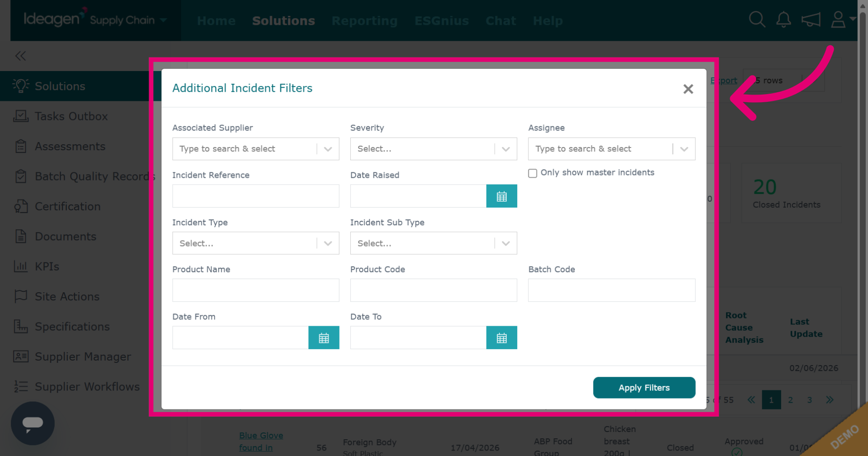Click the Batch Code input field
868x456 pixels.
[612, 290]
